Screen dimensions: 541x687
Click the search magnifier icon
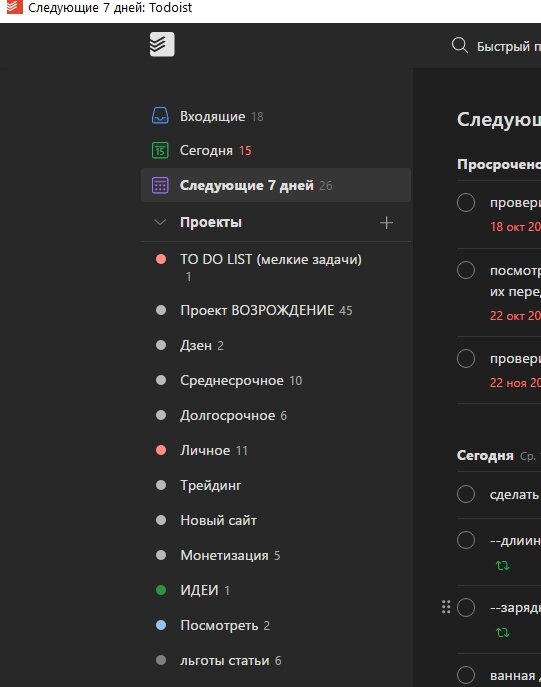click(460, 45)
